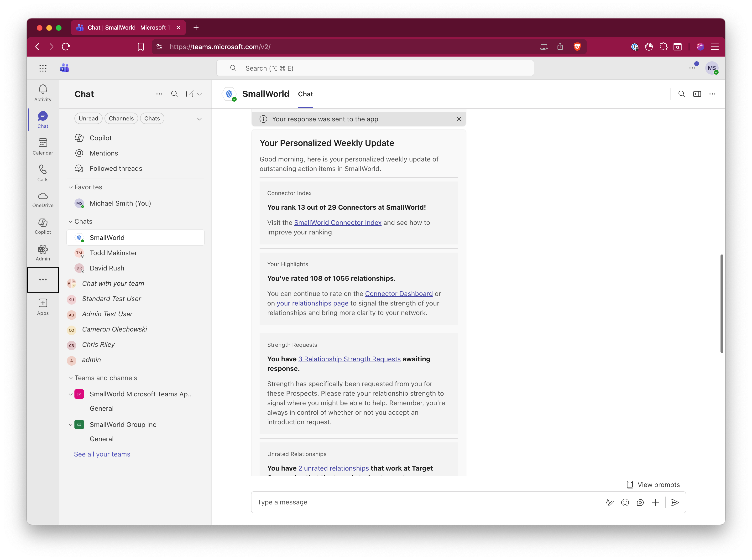
Task: Search within chat list magnifier icon
Action: (174, 94)
